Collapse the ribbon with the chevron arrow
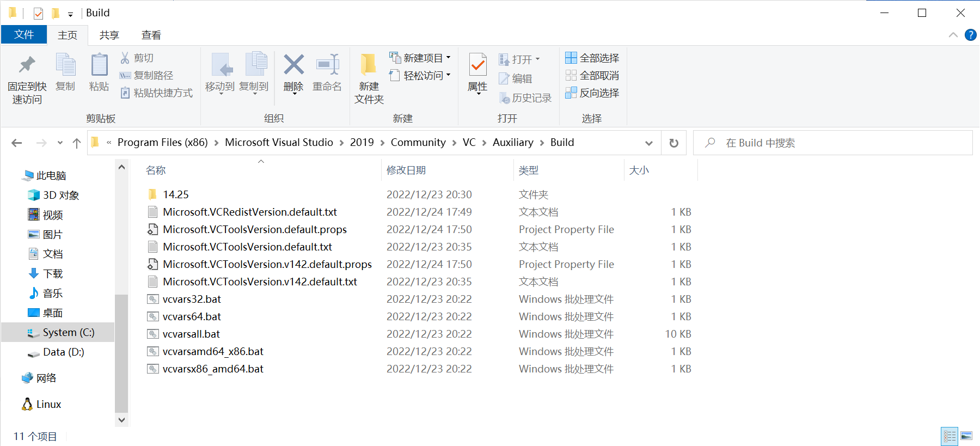 pyautogui.click(x=953, y=35)
